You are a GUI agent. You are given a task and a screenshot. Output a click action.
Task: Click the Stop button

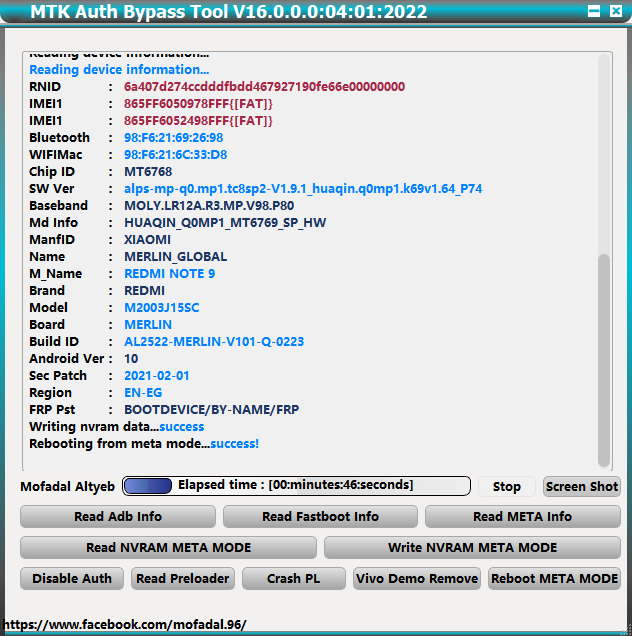[507, 486]
